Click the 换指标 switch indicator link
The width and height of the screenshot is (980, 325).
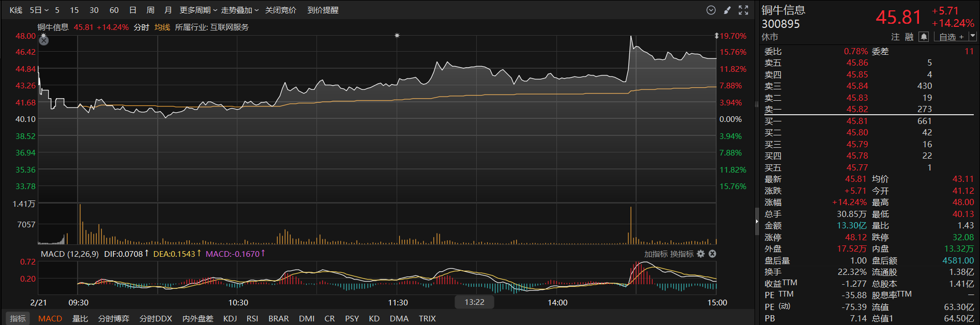pos(682,254)
